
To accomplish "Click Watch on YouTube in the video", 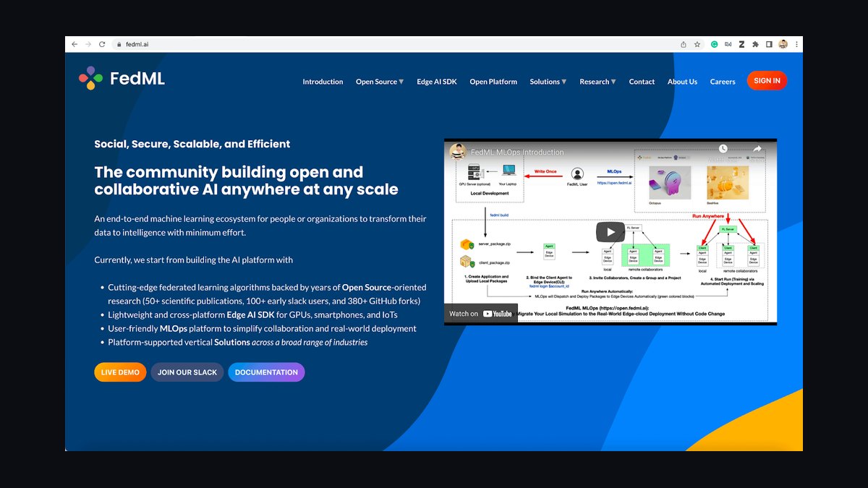I will (x=481, y=314).
